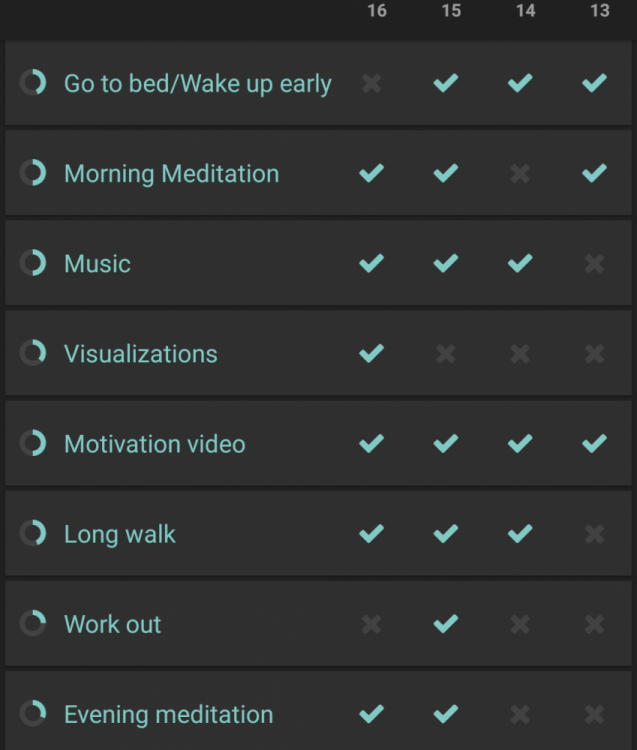Click the Evening meditation progress ring
637x750 pixels.
click(x=33, y=713)
